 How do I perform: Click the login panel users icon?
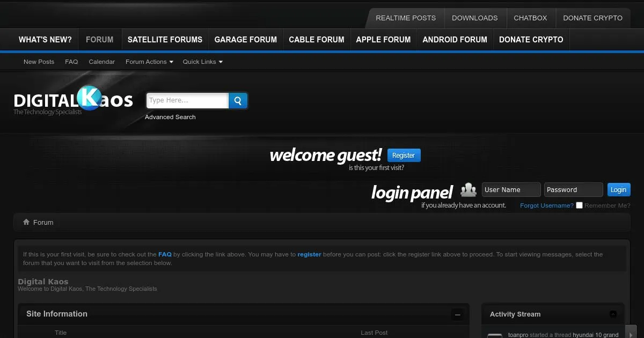click(469, 190)
